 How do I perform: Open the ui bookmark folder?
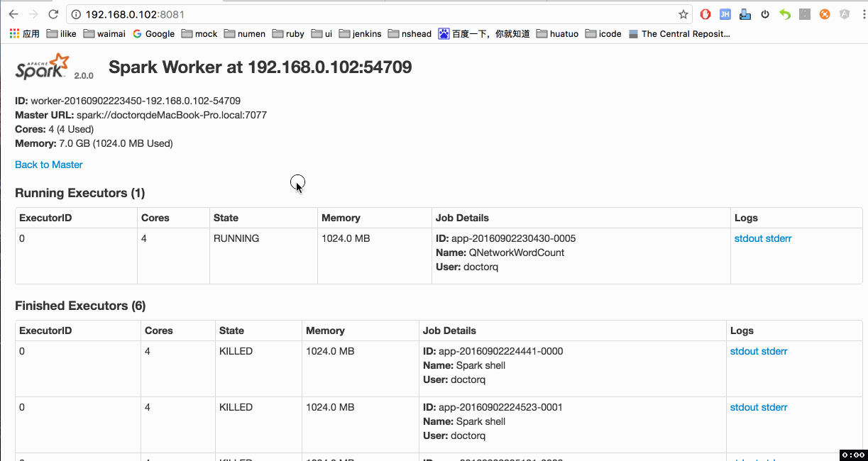point(322,33)
